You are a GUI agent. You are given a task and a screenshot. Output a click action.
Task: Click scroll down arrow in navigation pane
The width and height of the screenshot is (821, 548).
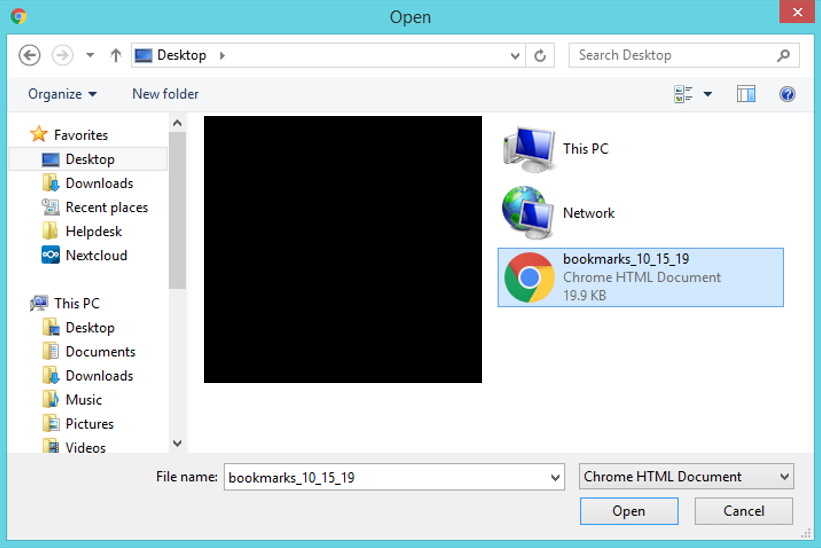tap(177, 443)
